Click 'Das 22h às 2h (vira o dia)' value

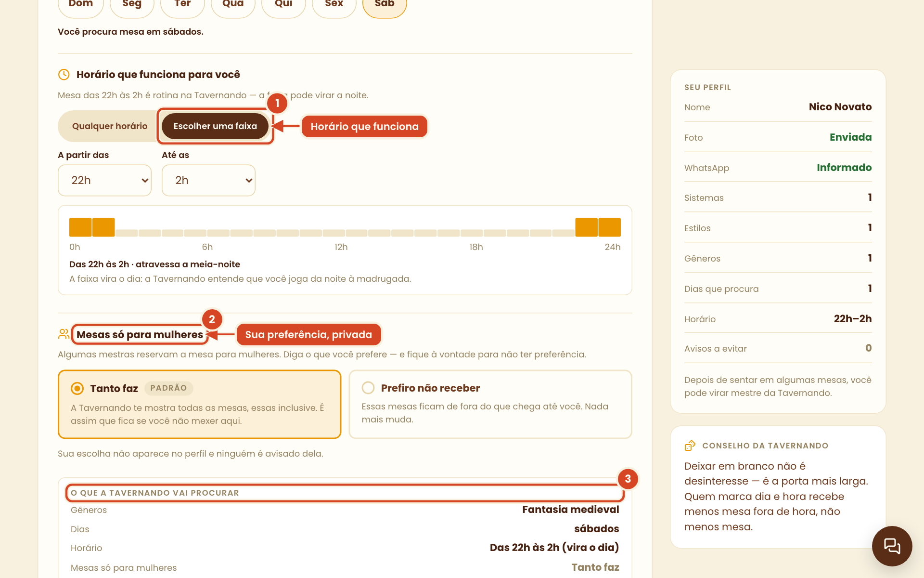click(x=554, y=548)
